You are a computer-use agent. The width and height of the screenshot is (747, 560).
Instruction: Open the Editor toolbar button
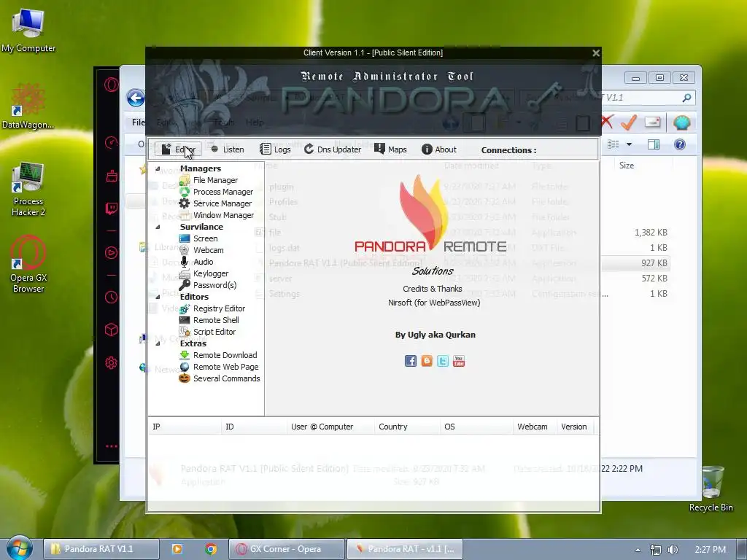pos(178,149)
